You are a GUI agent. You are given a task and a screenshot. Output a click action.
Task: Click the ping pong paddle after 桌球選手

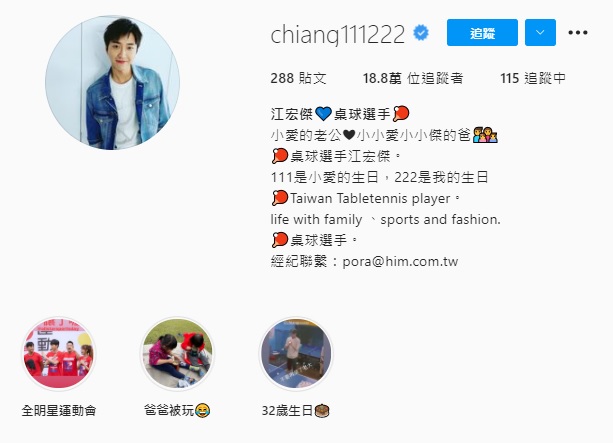tap(401, 114)
